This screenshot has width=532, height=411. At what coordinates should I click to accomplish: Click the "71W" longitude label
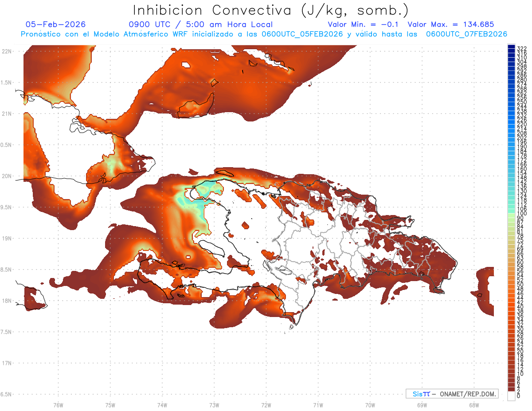pyautogui.click(x=318, y=405)
